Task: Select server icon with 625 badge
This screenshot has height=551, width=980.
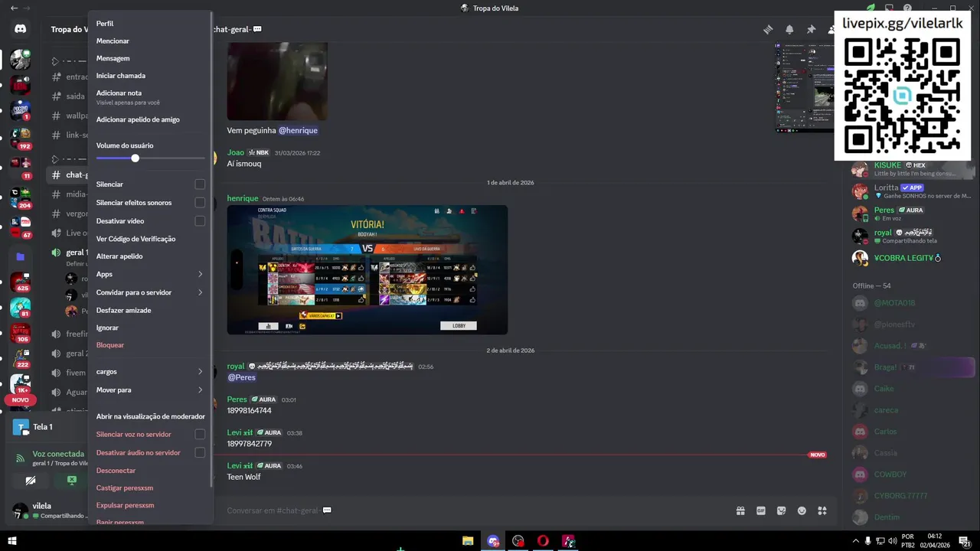Action: click(21, 282)
